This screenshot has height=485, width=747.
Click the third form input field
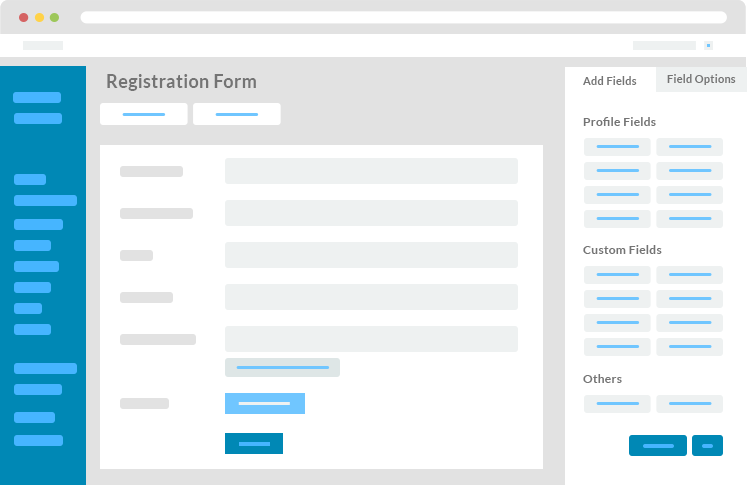pyautogui.click(x=371, y=255)
